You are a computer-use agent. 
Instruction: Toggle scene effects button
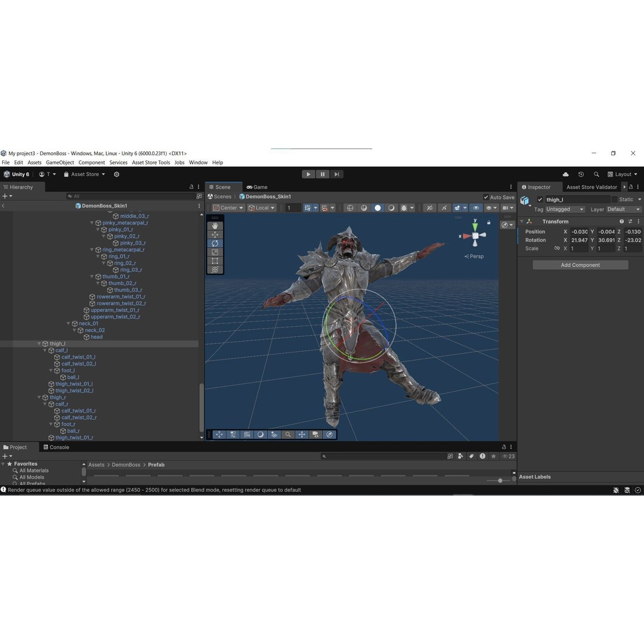pos(457,208)
